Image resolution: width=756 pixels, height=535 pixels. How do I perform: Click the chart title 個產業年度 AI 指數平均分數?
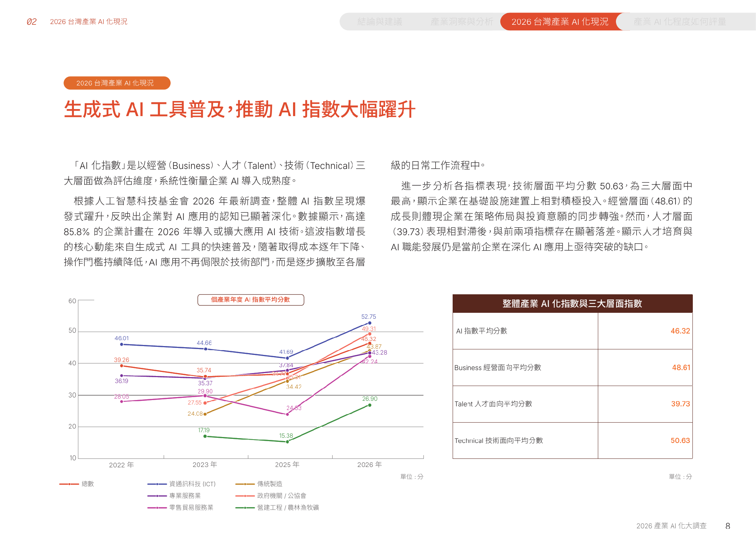tap(251, 299)
